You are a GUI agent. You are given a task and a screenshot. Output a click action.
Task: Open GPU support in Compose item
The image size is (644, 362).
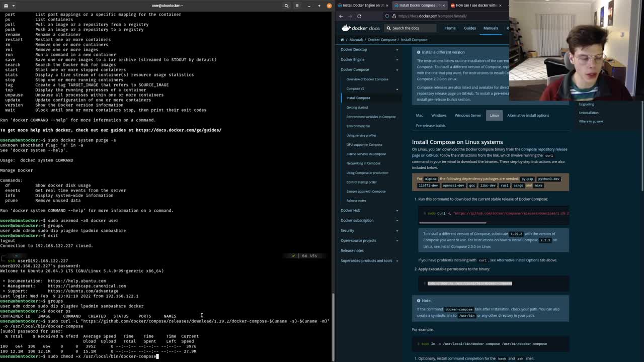[364, 144]
